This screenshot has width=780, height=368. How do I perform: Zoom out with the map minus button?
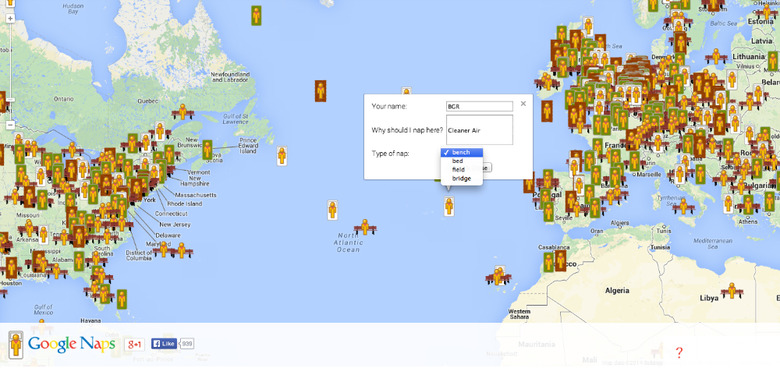[x=10, y=125]
